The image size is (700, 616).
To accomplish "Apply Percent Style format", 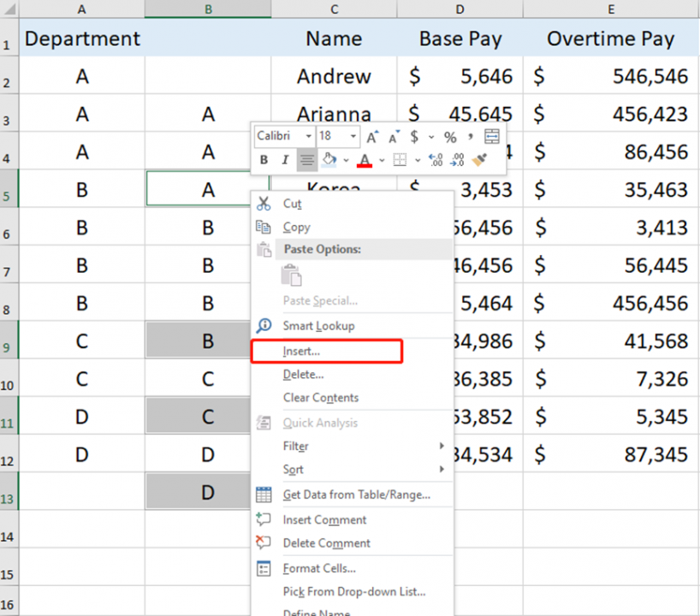I will point(450,137).
